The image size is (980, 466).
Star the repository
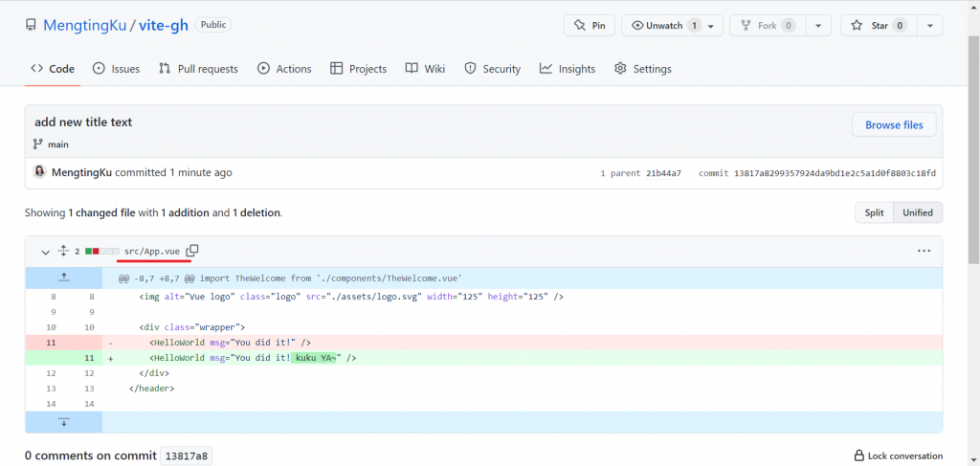879,26
